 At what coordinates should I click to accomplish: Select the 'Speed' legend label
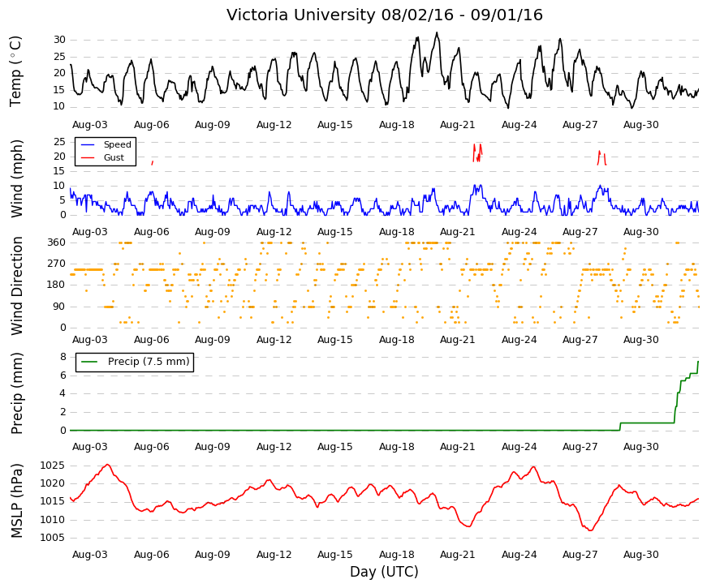point(117,144)
